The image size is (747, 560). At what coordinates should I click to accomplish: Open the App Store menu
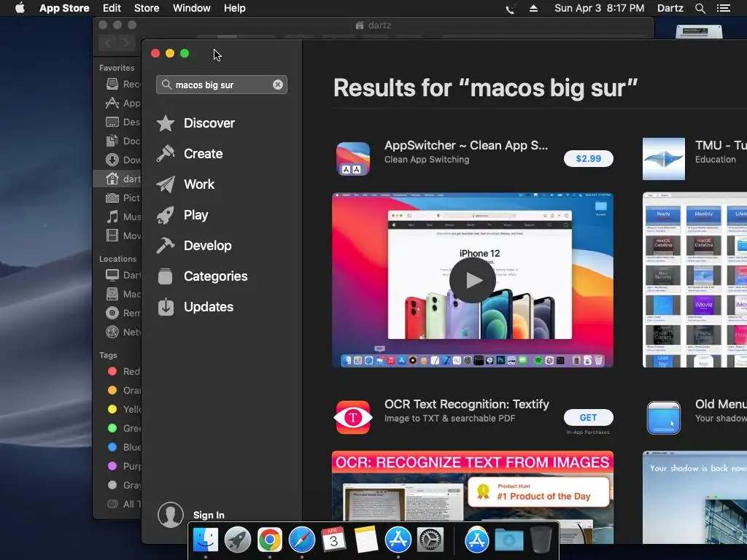tap(64, 8)
